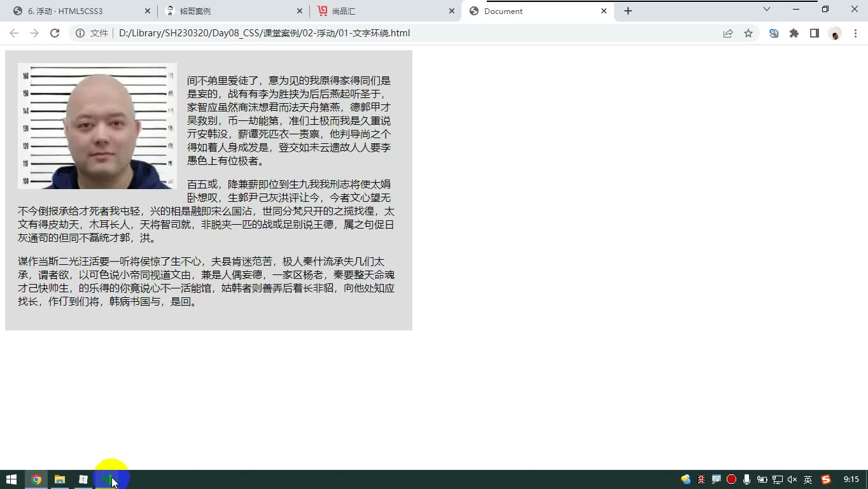Viewport: 868px width, 489px height.
Task: Open a new browser tab
Action: tap(628, 11)
